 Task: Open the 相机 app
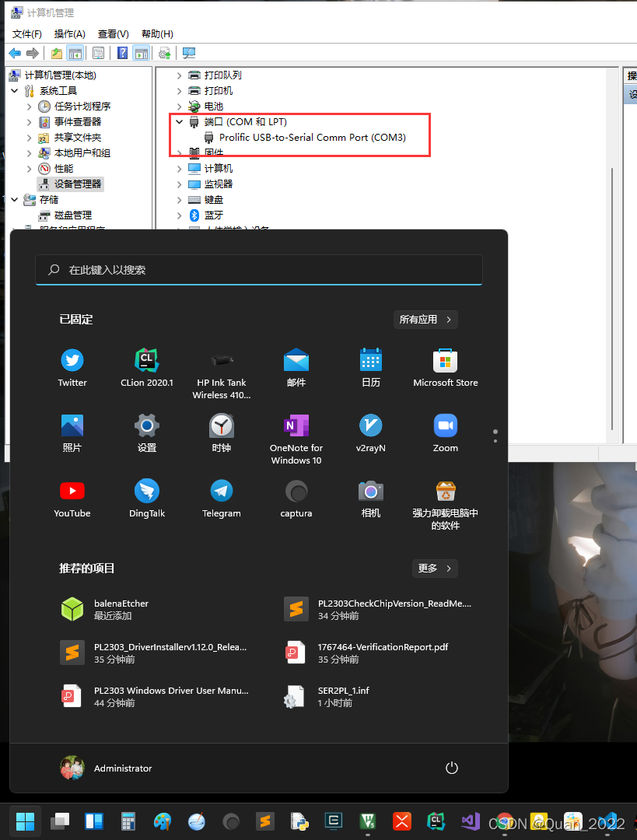(371, 499)
